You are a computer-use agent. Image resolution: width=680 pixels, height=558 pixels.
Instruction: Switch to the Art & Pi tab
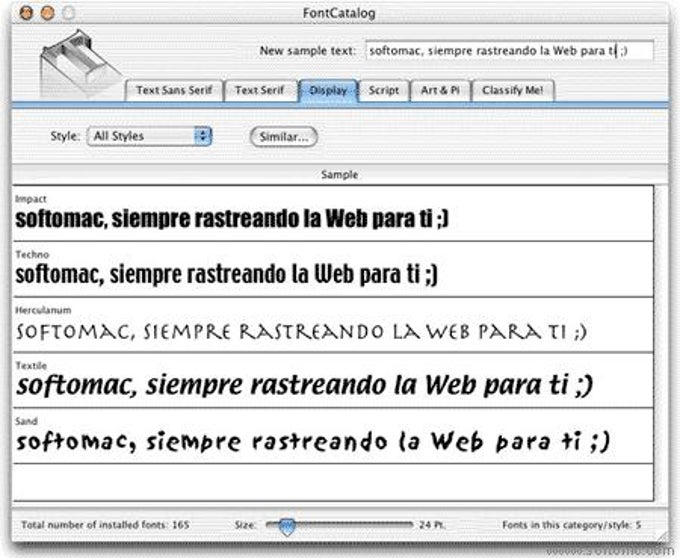point(440,91)
